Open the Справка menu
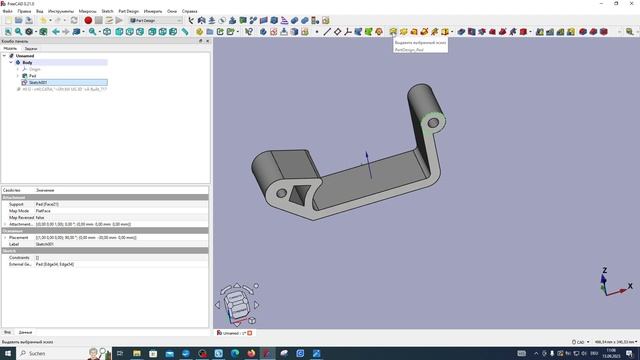The width and height of the screenshot is (640, 360). click(189, 11)
